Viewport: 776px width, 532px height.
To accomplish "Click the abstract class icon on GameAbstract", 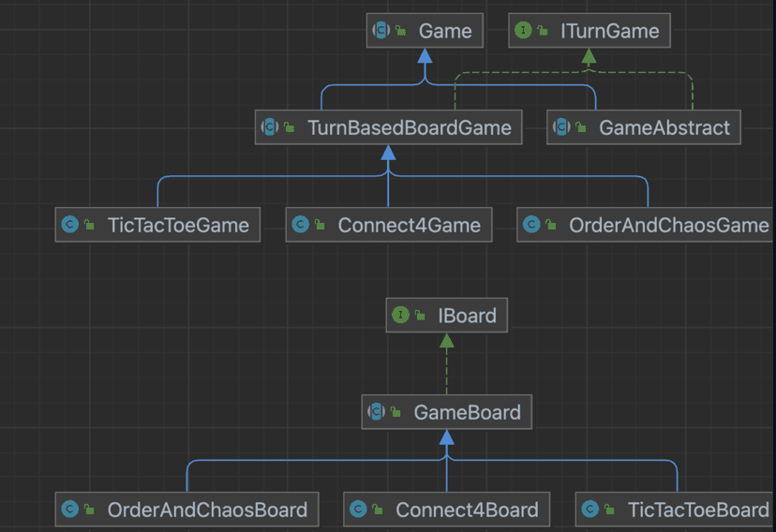I will pyautogui.click(x=561, y=127).
